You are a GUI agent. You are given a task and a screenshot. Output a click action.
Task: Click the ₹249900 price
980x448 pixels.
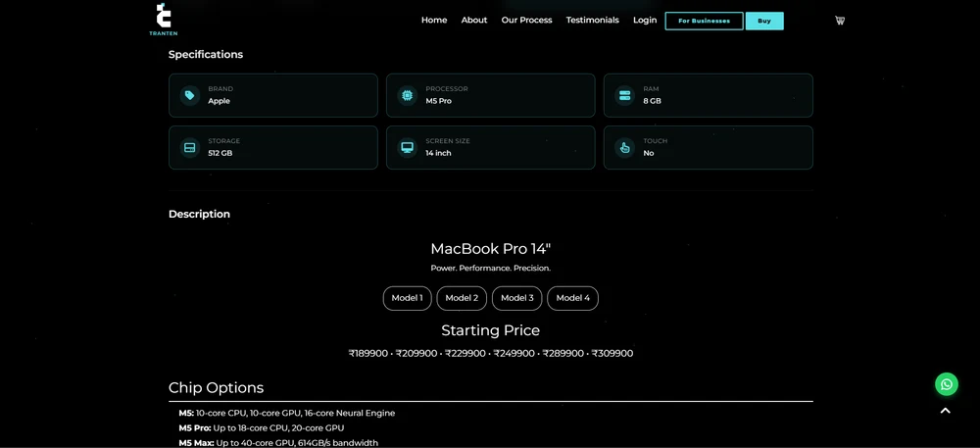pos(514,354)
